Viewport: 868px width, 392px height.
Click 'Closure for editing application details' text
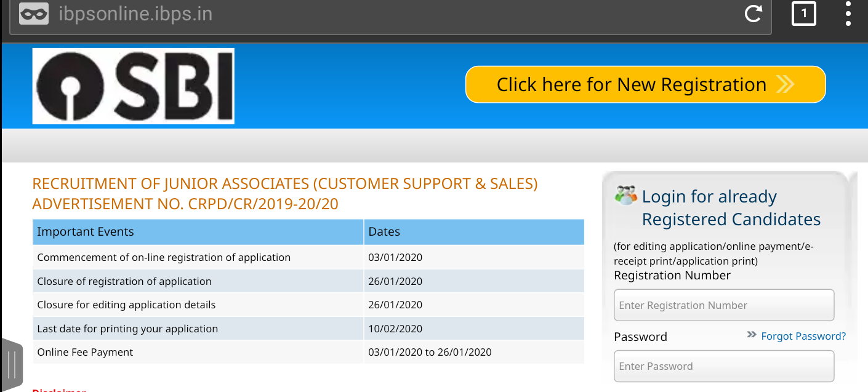126,305
